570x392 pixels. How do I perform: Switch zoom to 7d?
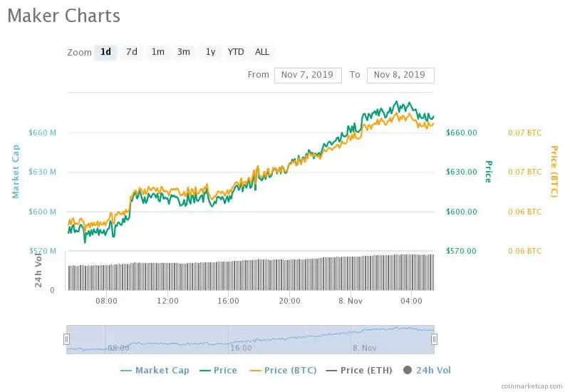tap(132, 52)
